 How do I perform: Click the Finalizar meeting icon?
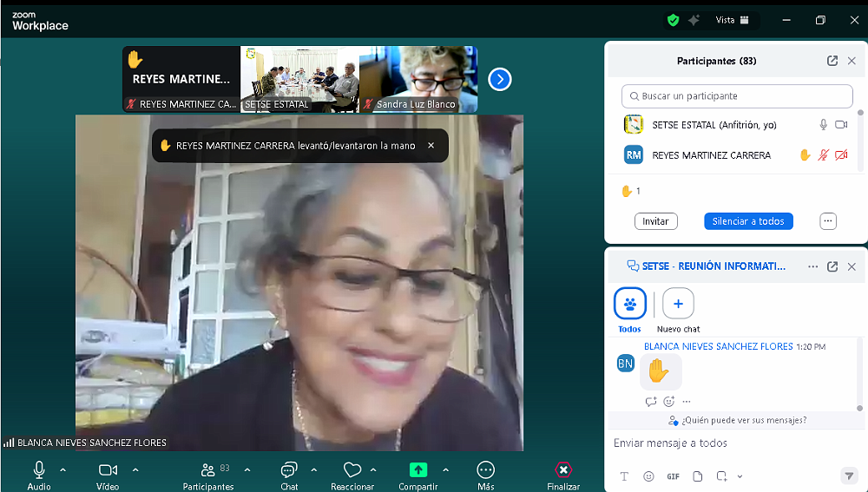[563, 470]
